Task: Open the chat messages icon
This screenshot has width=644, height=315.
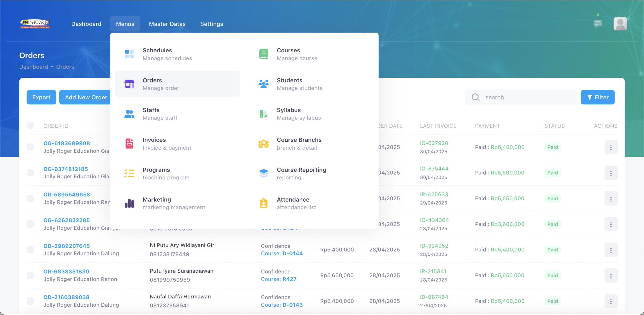Action: tap(597, 24)
